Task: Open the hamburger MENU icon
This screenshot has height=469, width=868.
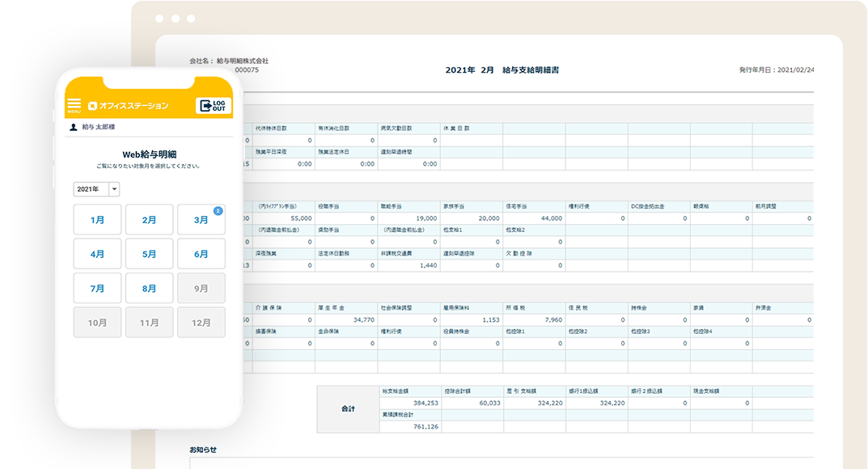Action: point(74,105)
